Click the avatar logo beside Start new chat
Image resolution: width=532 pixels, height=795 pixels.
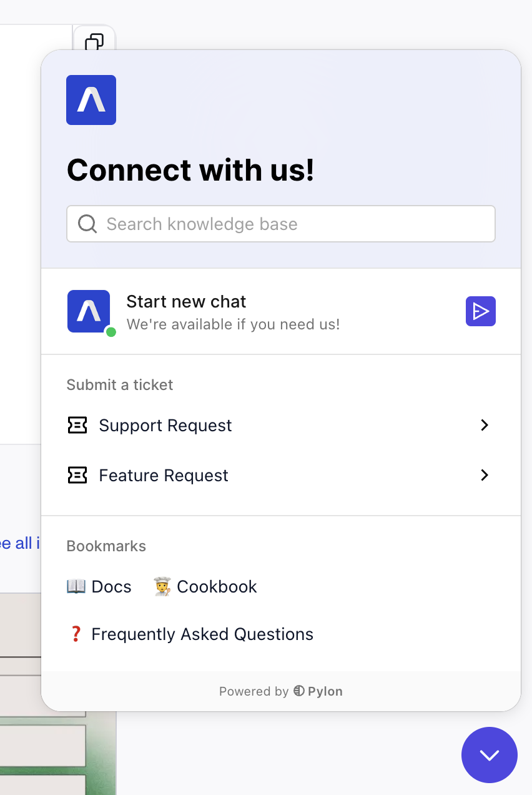(x=89, y=311)
